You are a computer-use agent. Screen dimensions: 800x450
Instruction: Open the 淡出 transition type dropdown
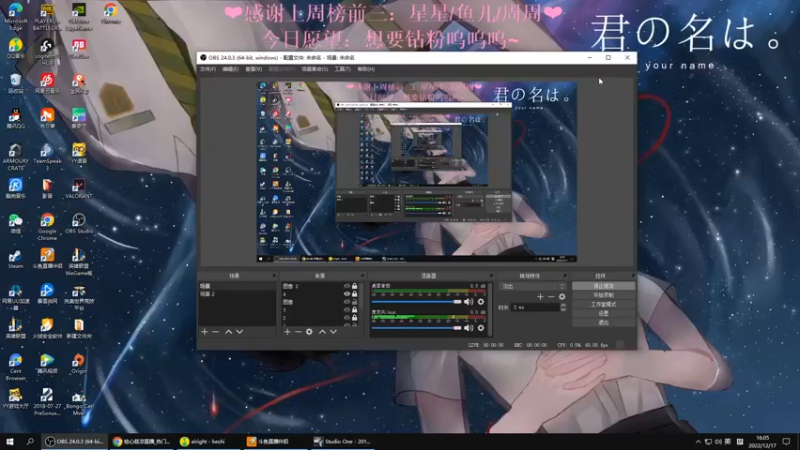click(x=533, y=286)
